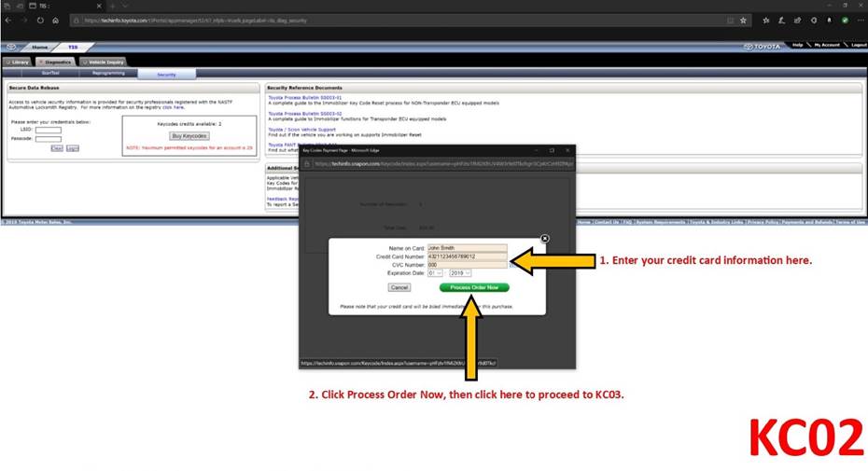Image resolution: width=868 pixels, height=471 pixels.
Task: Click the Logout link
Action: click(859, 45)
